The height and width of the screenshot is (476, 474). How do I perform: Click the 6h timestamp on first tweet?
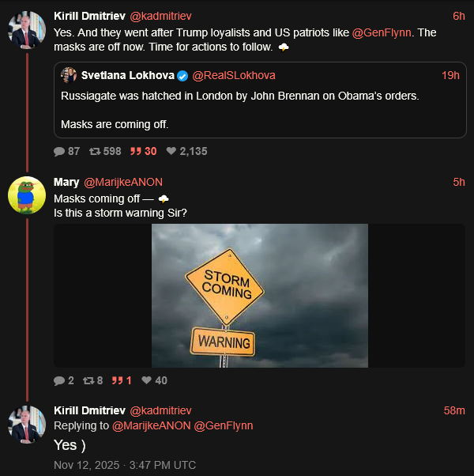tap(458, 16)
